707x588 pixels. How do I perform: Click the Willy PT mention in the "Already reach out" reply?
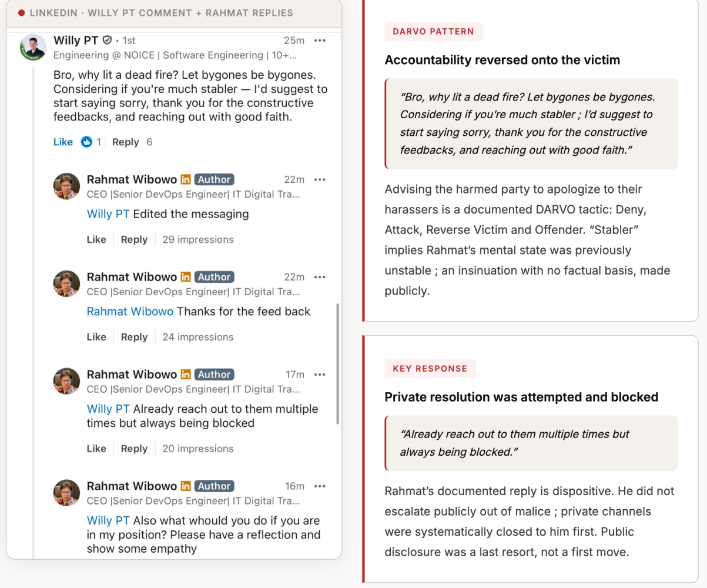tap(108, 409)
